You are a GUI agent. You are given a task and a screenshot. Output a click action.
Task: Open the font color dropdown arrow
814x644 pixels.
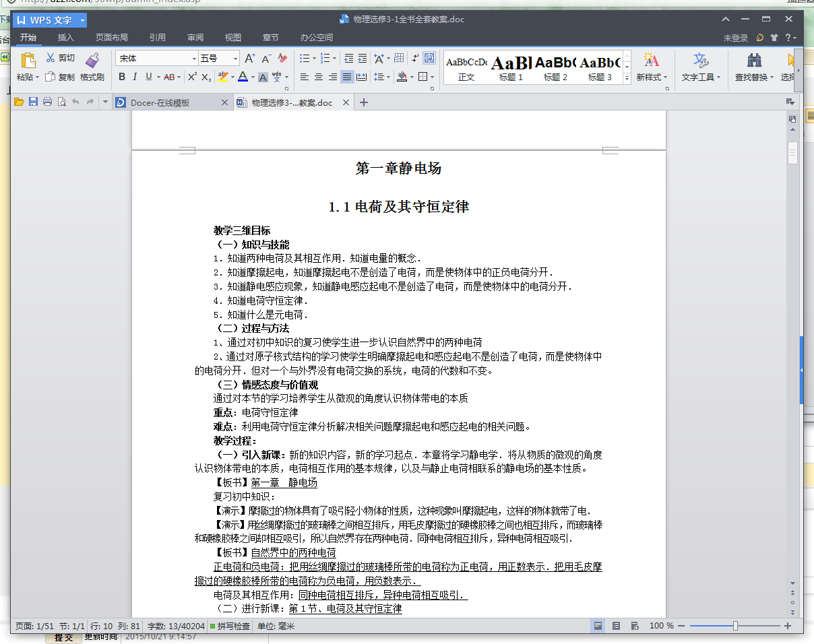pos(253,77)
